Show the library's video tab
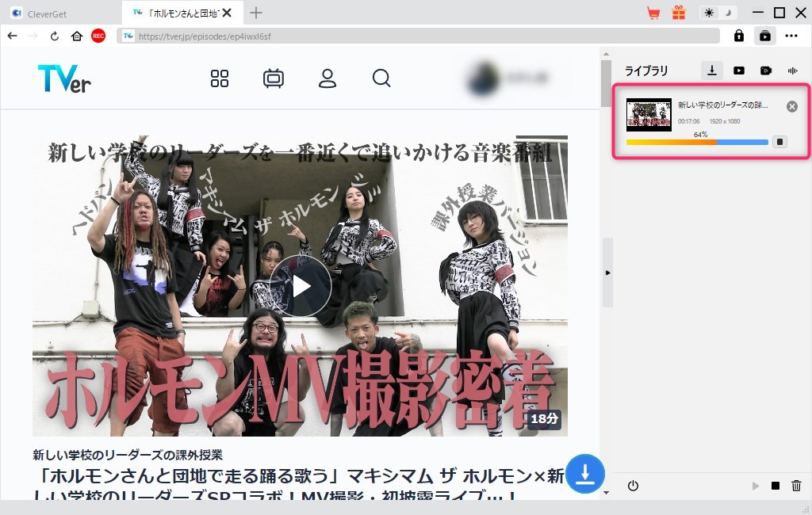 click(739, 71)
